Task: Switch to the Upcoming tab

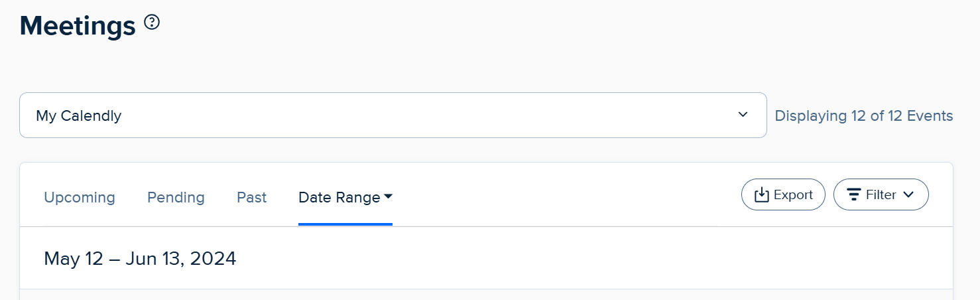Action: [80, 197]
